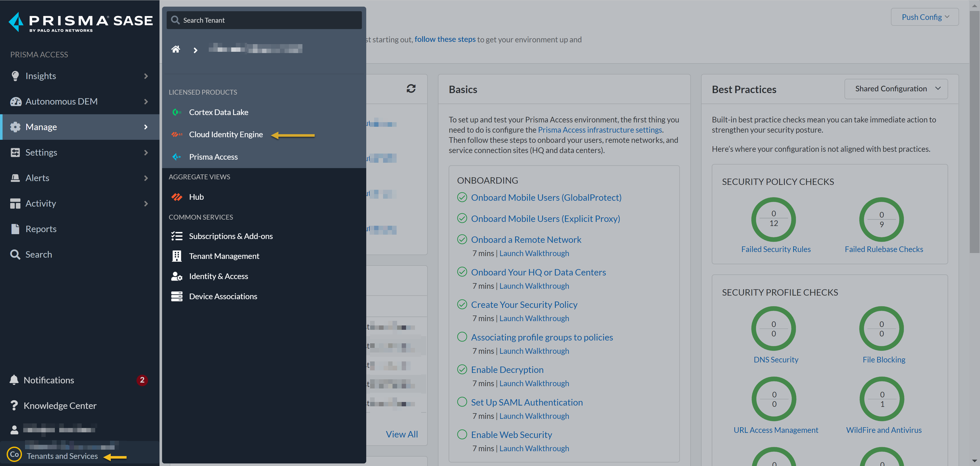
Task: Click the View All link
Action: point(402,434)
